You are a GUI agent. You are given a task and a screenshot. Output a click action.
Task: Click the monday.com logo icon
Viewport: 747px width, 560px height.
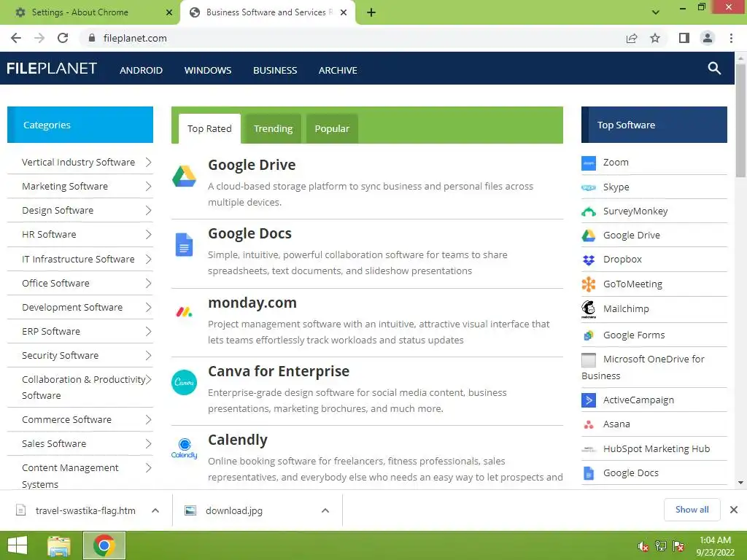184,312
